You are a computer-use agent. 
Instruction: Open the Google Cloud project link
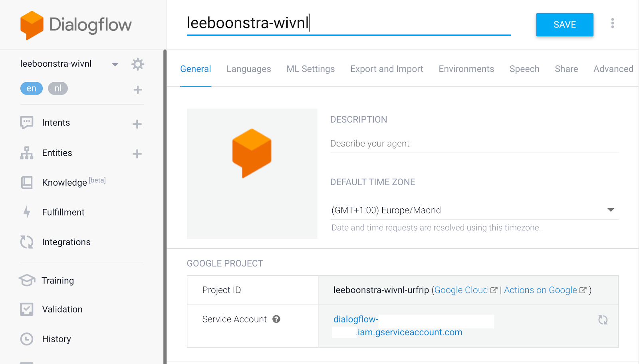[461, 290]
